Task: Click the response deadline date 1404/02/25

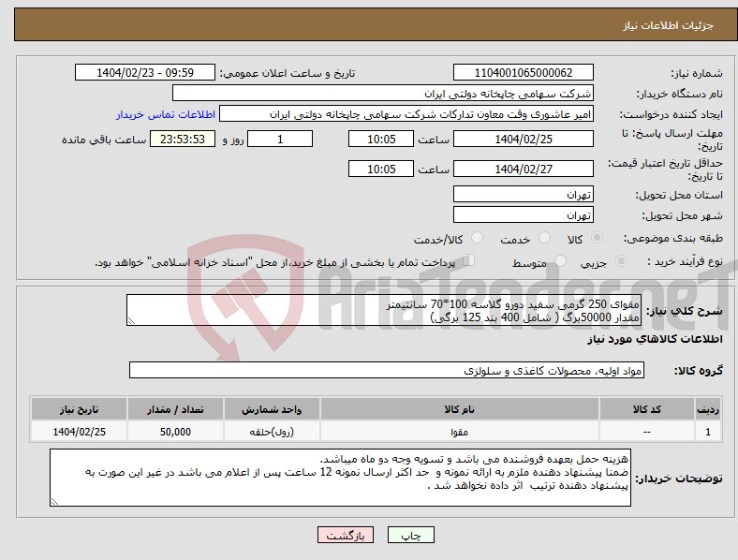Action: pos(523,140)
